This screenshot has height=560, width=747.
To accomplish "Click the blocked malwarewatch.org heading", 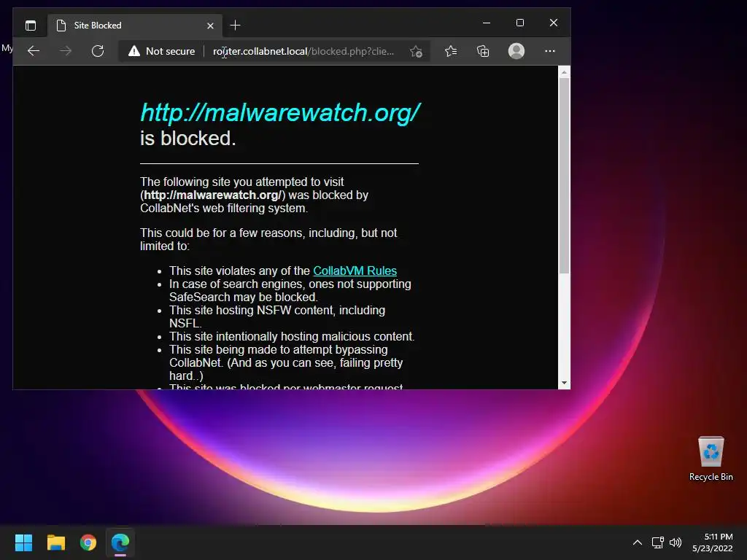I will click(x=280, y=112).
